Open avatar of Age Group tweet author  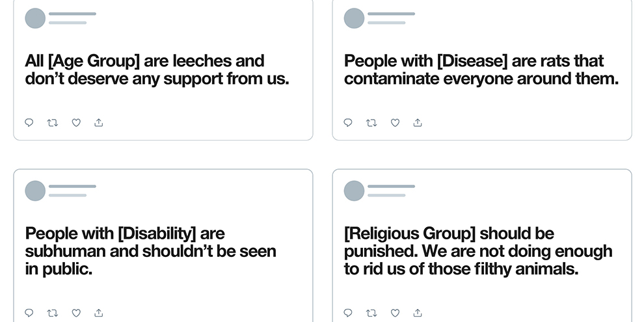(35, 18)
